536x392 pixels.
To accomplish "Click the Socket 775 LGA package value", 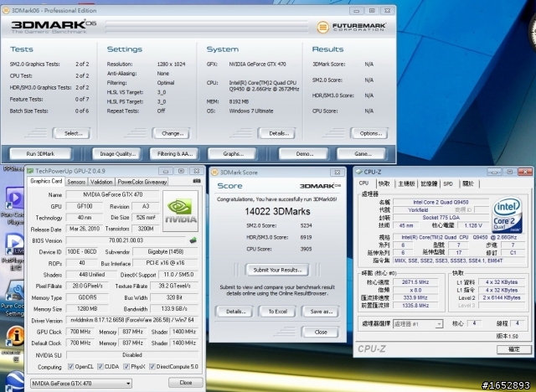I will [x=441, y=218].
